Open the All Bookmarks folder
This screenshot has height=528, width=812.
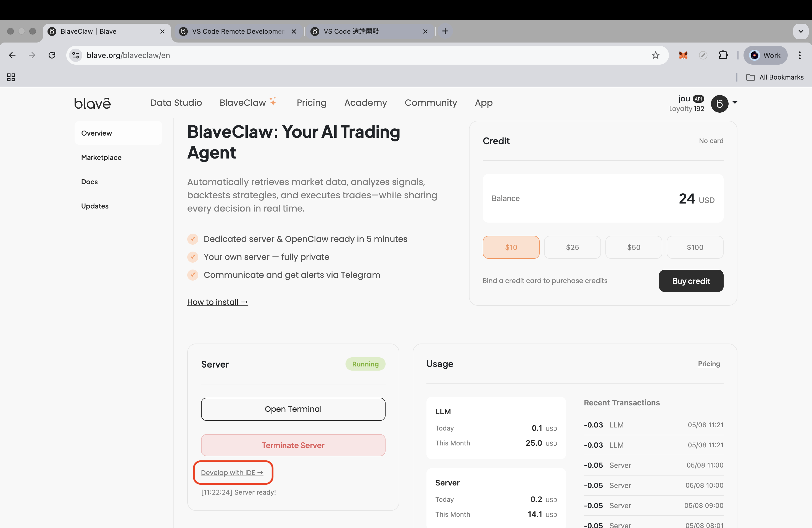775,77
